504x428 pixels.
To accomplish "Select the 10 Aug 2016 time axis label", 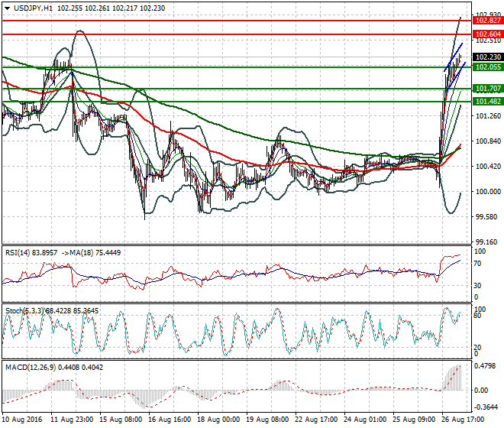I will 22,420.
